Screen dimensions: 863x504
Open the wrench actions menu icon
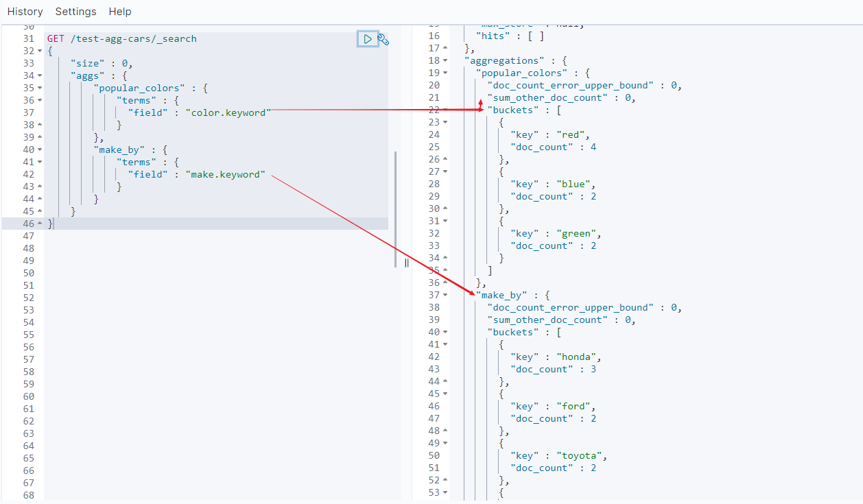point(383,40)
